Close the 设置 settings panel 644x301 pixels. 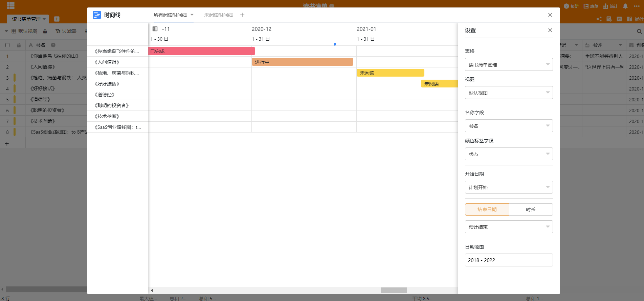pyautogui.click(x=550, y=30)
